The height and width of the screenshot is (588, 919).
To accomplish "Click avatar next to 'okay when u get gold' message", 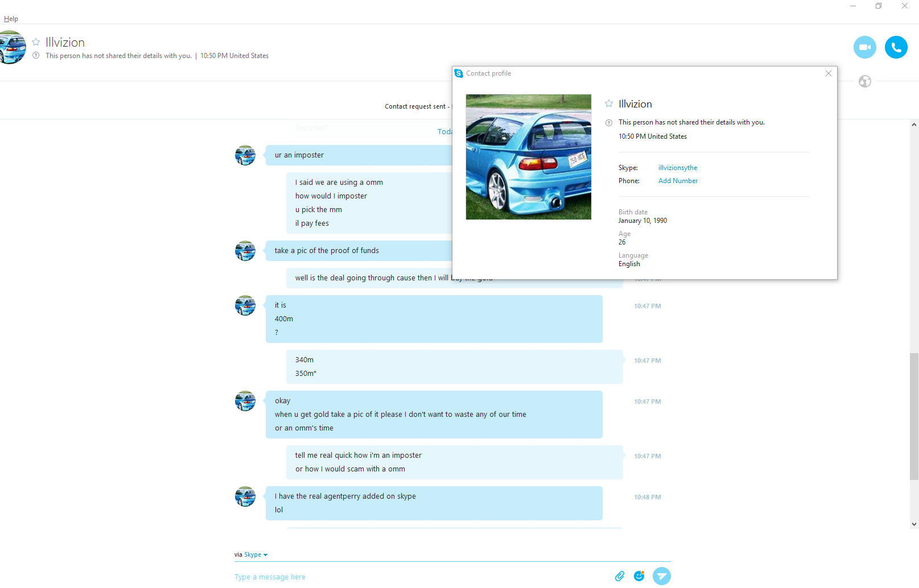I will tap(245, 401).
